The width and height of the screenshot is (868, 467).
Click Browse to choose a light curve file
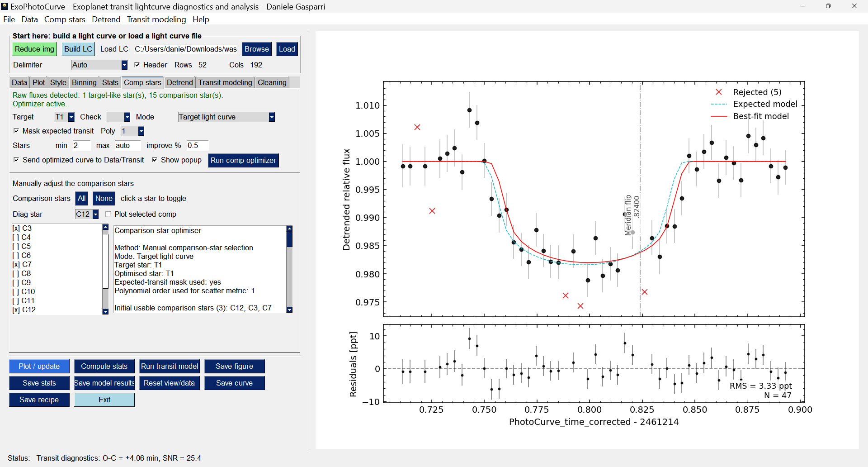(257, 49)
